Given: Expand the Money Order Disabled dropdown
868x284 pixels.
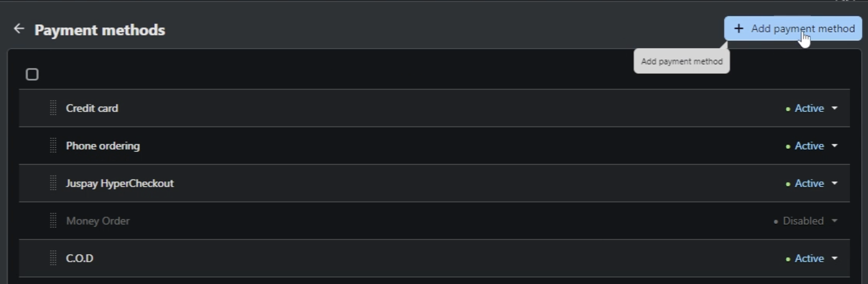Looking at the screenshot, I should click(834, 221).
